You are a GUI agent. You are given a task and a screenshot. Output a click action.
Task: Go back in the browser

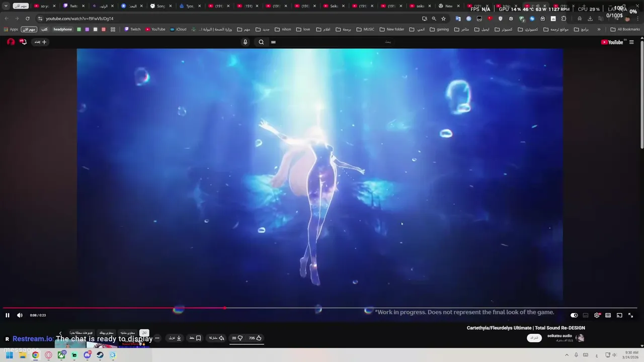point(7,19)
